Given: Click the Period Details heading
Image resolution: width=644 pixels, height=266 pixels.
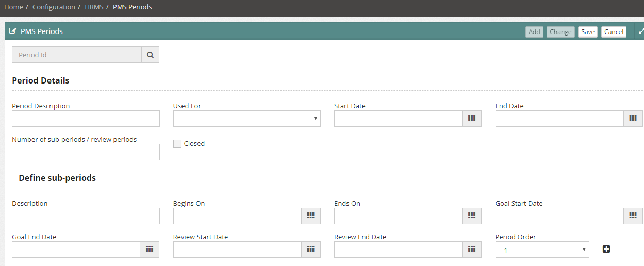Looking at the screenshot, I should pyautogui.click(x=41, y=80).
